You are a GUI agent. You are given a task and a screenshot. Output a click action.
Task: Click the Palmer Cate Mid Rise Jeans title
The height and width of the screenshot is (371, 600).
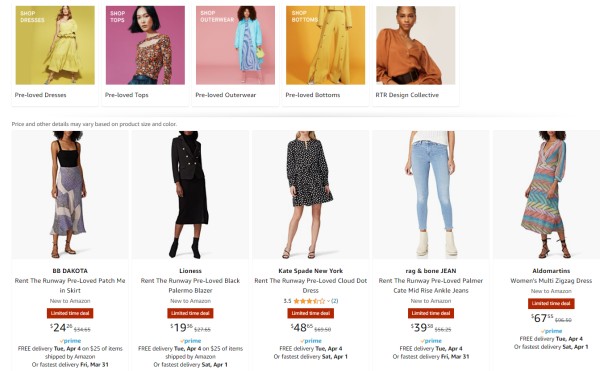(431, 285)
